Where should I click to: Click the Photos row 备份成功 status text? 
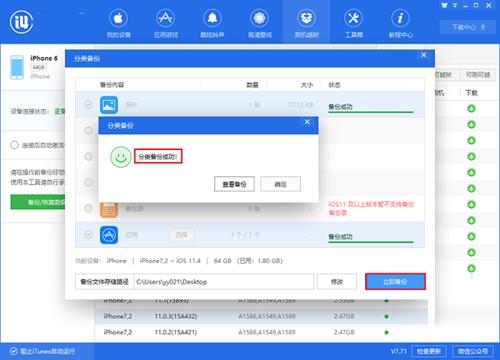[x=340, y=106]
